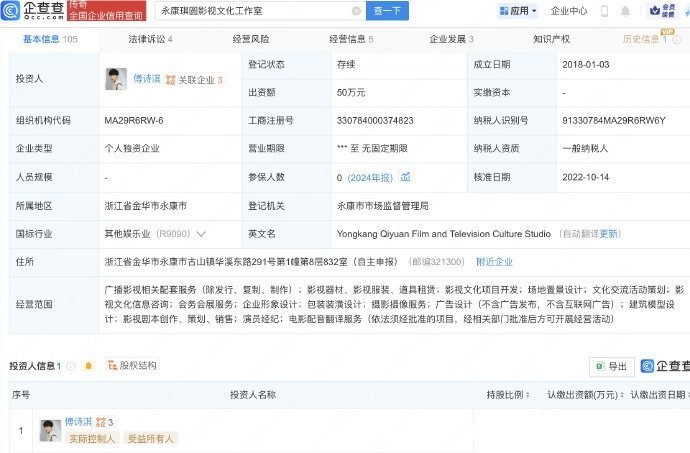Switch to the 企业发展 tab

tap(451, 39)
